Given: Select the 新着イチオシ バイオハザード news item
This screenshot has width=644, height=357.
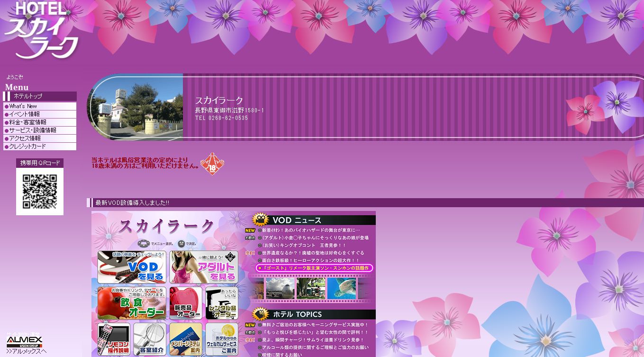Looking at the screenshot, I should pos(311,230).
